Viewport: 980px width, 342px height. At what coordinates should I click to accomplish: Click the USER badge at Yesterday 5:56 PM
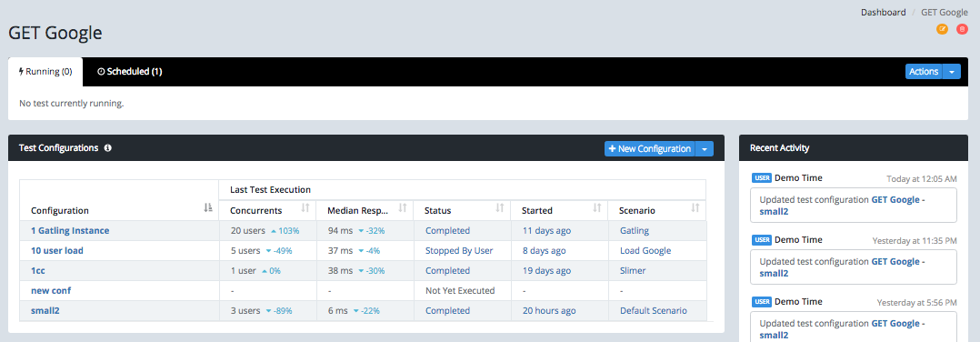click(x=761, y=302)
